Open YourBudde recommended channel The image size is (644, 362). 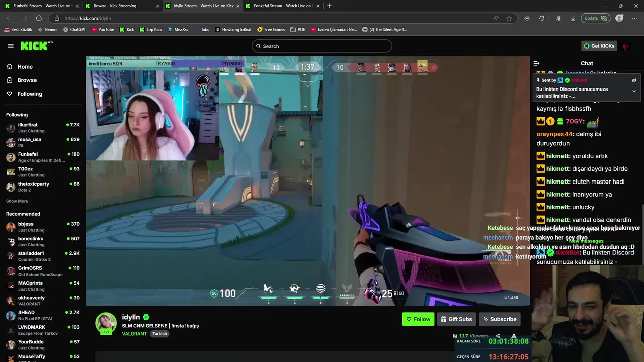click(x=43, y=344)
